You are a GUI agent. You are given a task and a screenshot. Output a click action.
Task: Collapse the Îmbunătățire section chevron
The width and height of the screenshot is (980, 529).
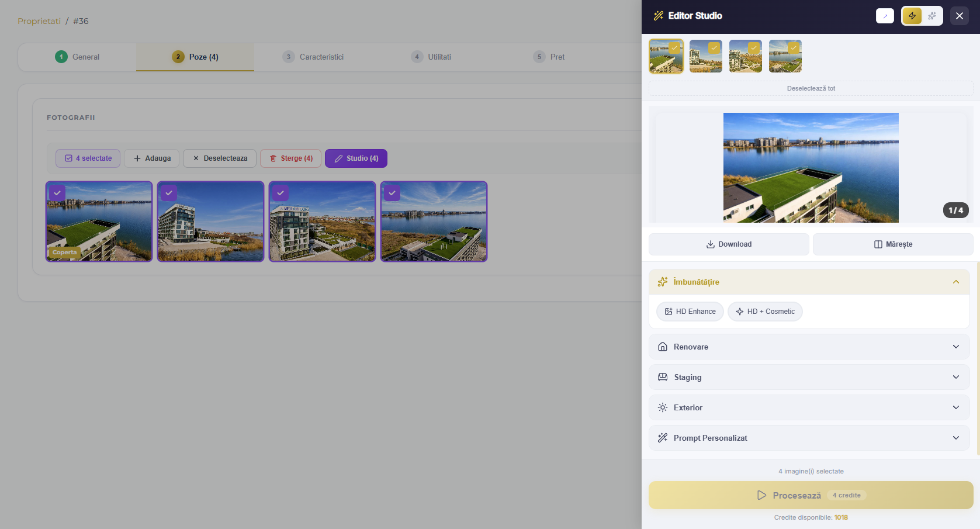click(x=956, y=282)
